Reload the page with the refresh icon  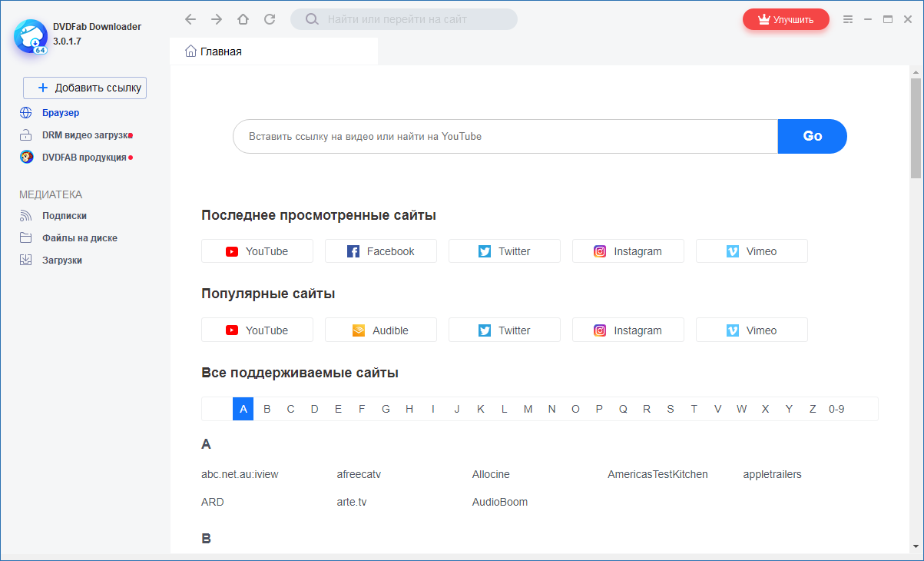[x=269, y=19]
